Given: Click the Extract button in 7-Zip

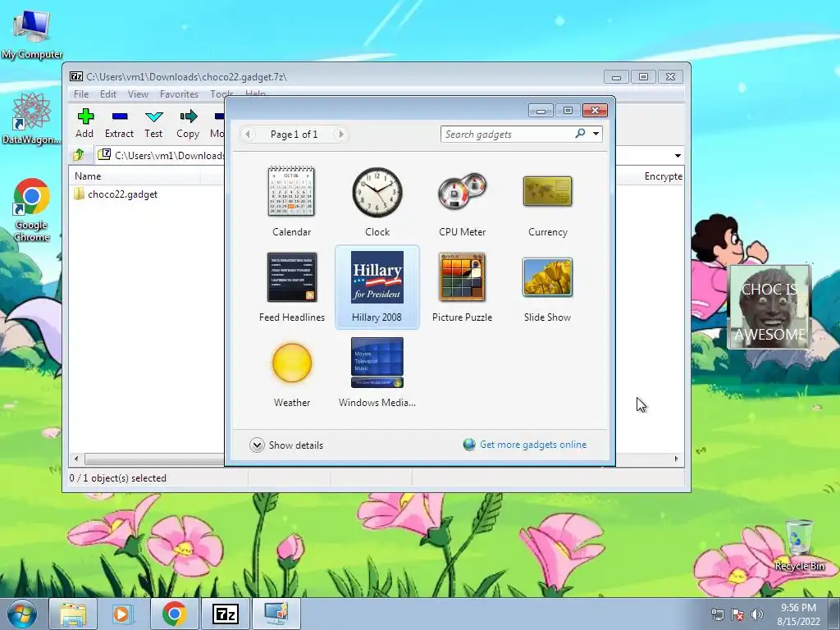Looking at the screenshot, I should [x=119, y=123].
